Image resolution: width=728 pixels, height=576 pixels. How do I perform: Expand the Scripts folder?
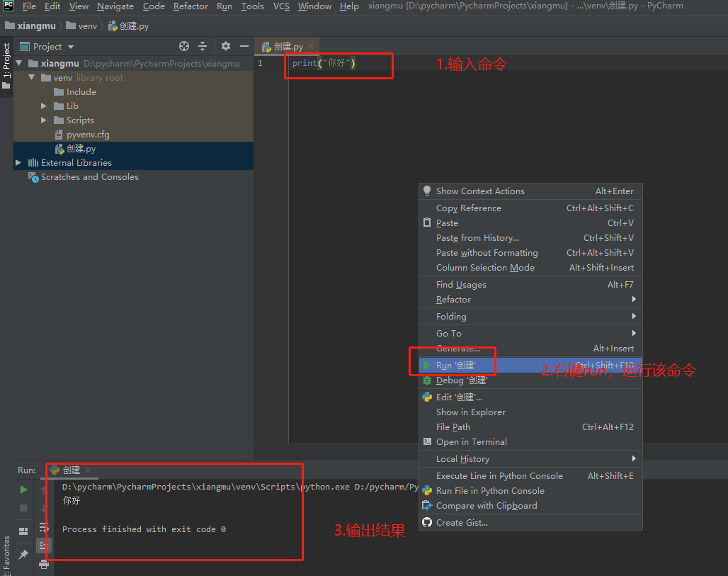[x=44, y=120]
